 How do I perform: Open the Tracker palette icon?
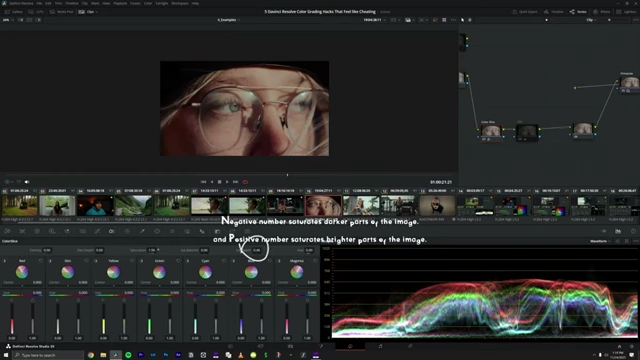click(172, 231)
